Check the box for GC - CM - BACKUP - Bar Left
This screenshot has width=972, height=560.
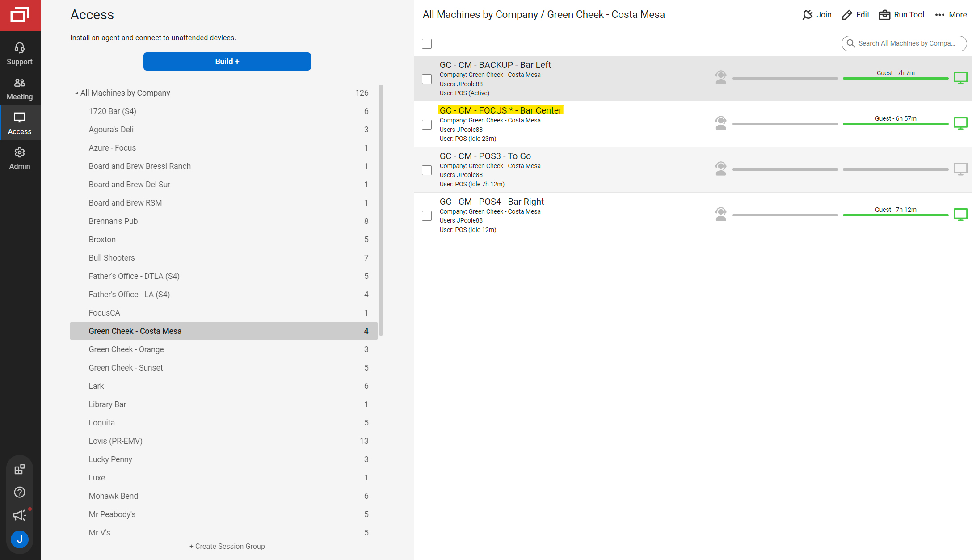[427, 79]
